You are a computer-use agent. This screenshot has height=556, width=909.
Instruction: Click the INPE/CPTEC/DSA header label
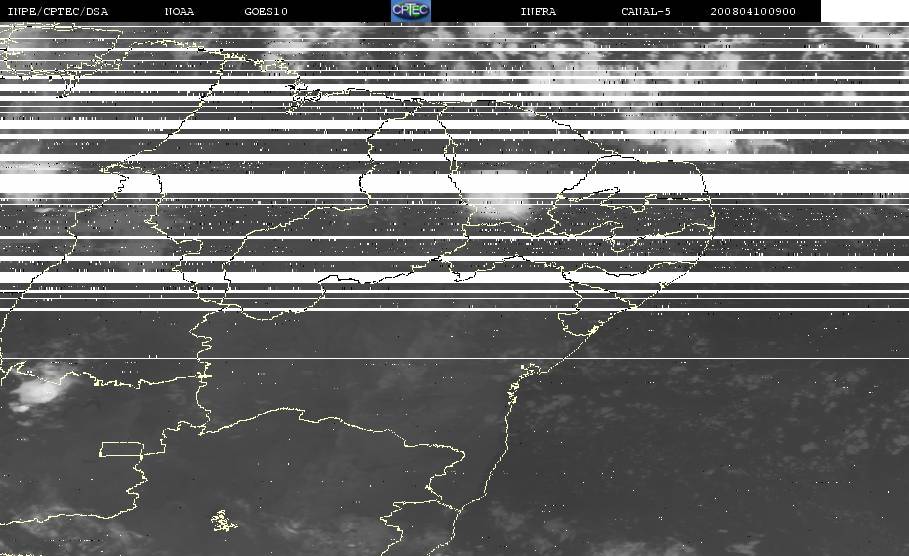tap(58, 11)
